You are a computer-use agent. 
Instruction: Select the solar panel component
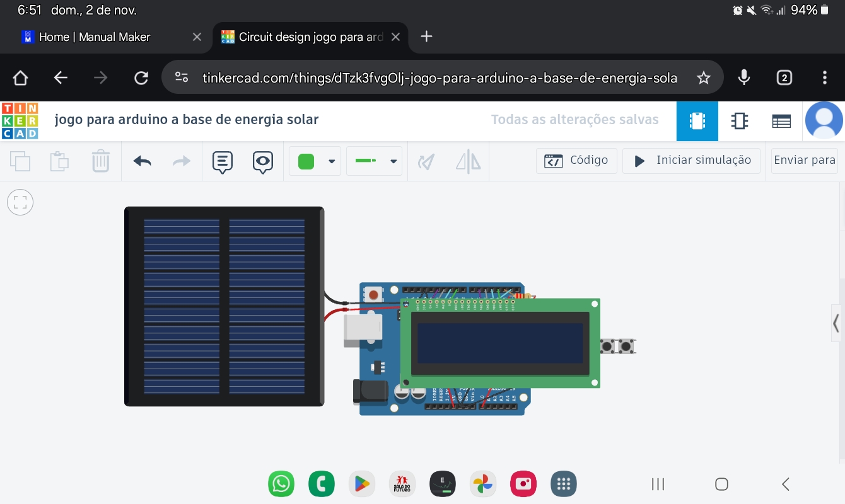(x=224, y=306)
